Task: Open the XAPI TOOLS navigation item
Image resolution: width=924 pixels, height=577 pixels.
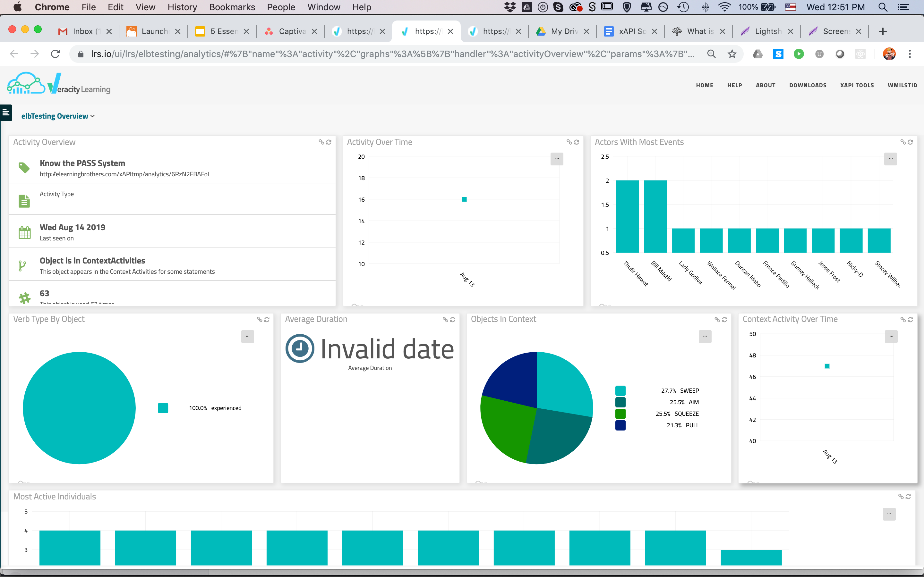Action: 857,85
